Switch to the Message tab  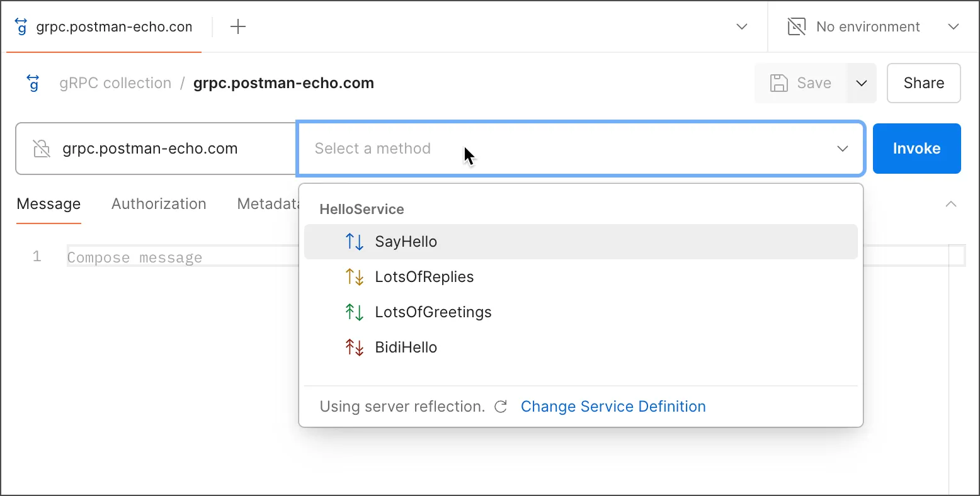coord(48,204)
